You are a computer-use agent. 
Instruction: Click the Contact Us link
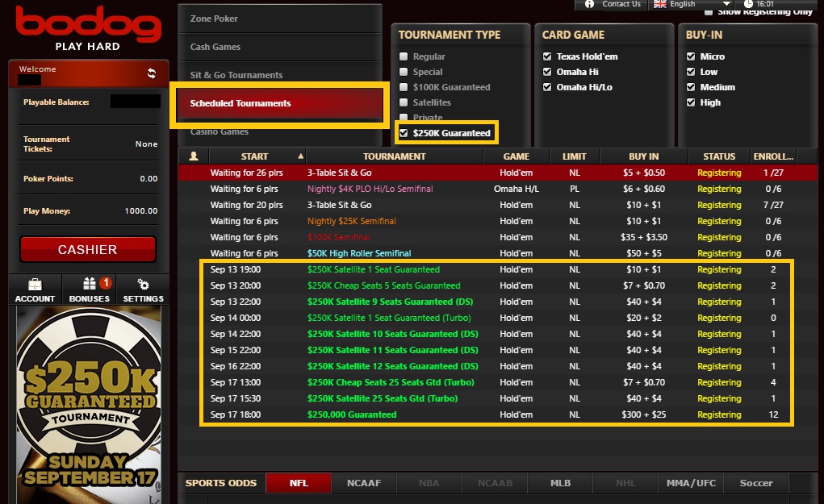[x=621, y=4]
